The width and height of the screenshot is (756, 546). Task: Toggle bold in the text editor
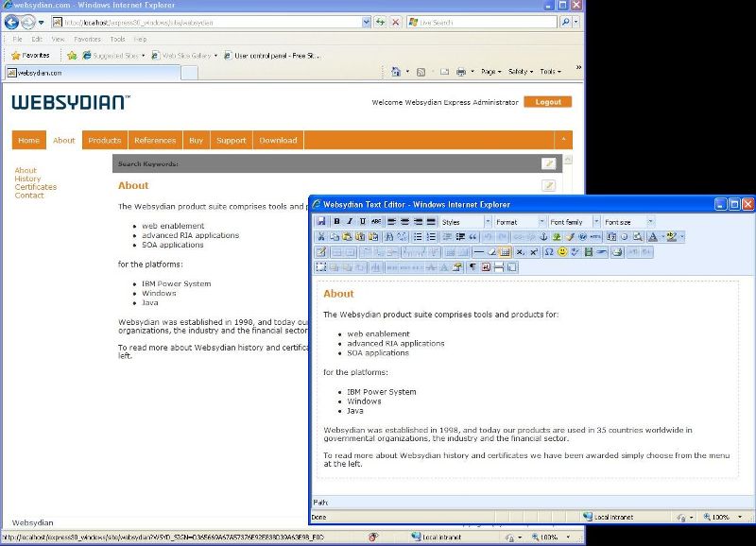336,222
